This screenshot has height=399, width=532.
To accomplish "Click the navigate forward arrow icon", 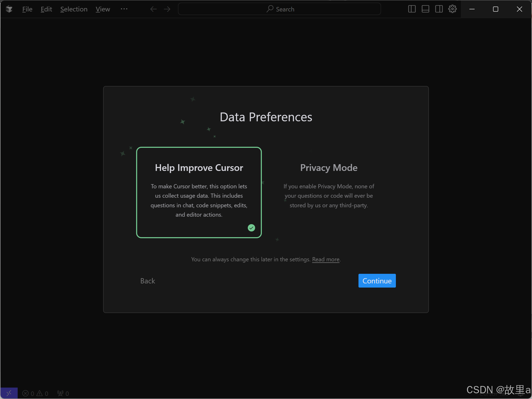I will pos(167,9).
